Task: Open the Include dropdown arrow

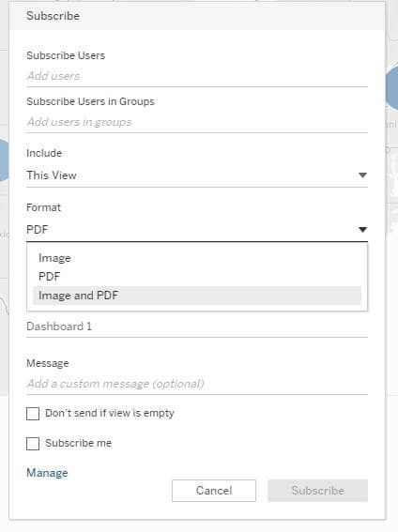Action: point(362,175)
